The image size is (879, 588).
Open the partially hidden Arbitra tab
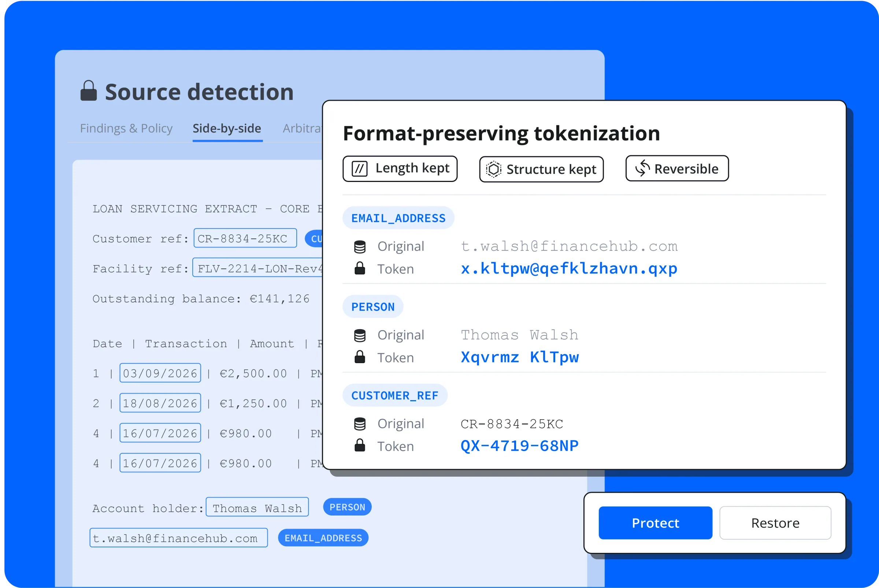coord(303,128)
